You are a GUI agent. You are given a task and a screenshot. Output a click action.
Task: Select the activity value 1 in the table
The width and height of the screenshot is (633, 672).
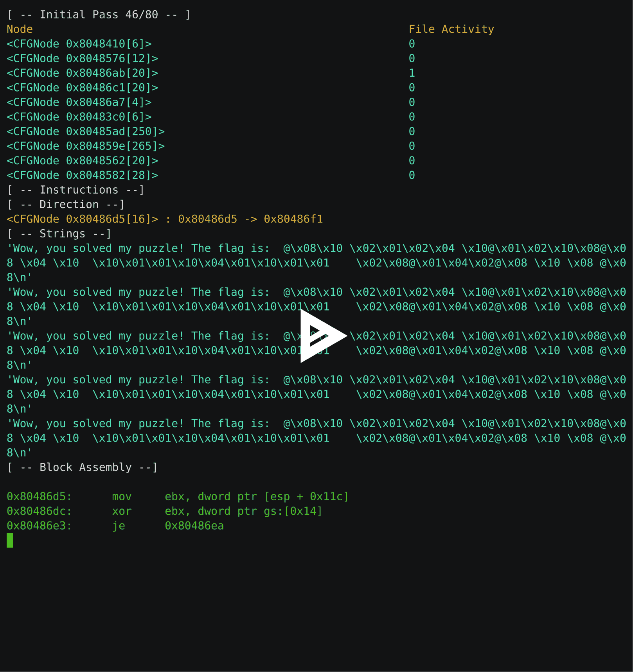pyautogui.click(x=412, y=73)
